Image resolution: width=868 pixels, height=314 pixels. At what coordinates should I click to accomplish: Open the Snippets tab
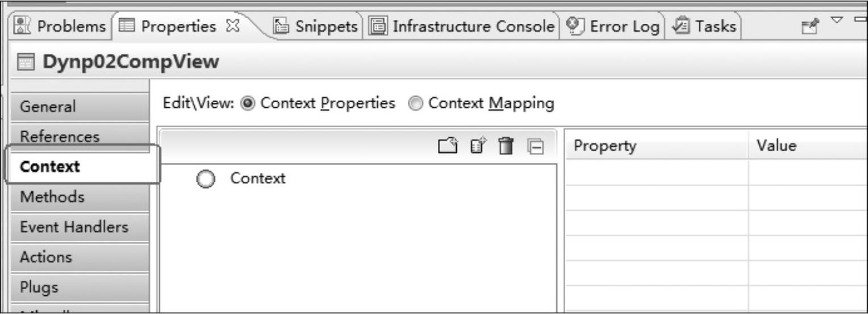tap(316, 26)
